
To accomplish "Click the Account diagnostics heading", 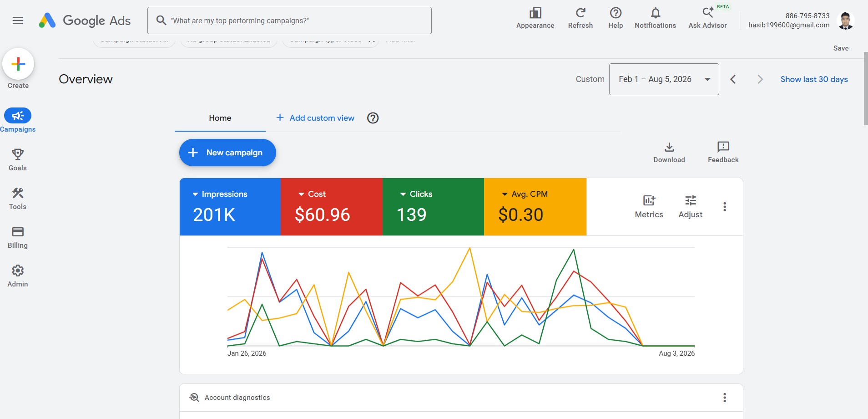I will coord(237,398).
